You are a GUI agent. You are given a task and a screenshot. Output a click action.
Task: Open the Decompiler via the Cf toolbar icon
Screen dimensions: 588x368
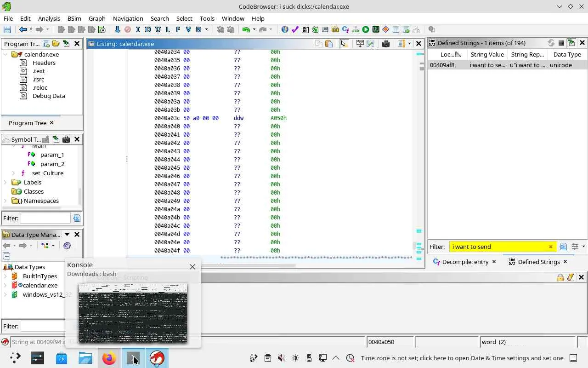click(345, 29)
